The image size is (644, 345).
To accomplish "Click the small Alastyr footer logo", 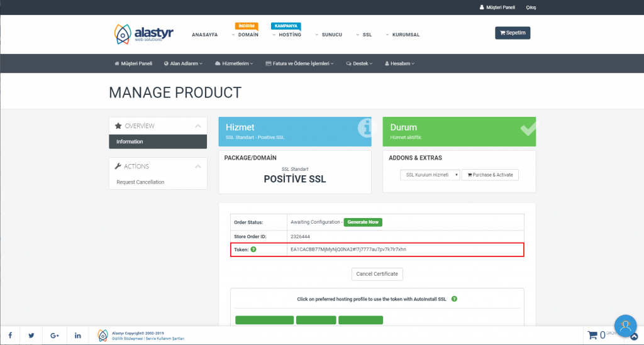I will 103,336.
